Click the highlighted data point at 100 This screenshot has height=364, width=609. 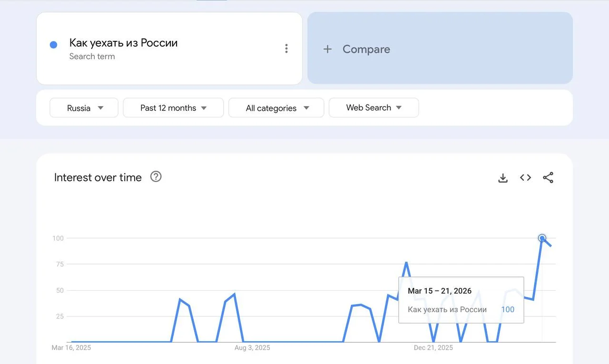point(542,238)
